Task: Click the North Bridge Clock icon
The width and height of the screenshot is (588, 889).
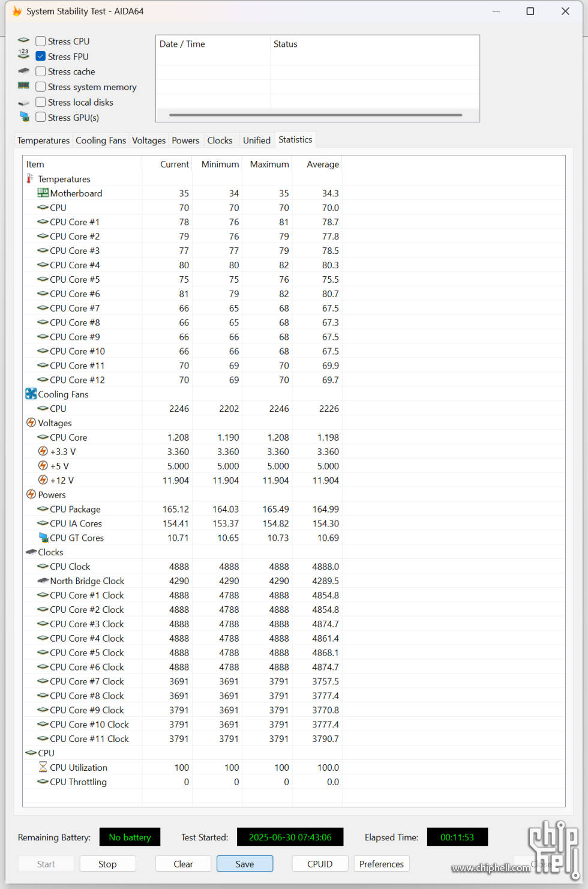Action: click(x=43, y=580)
